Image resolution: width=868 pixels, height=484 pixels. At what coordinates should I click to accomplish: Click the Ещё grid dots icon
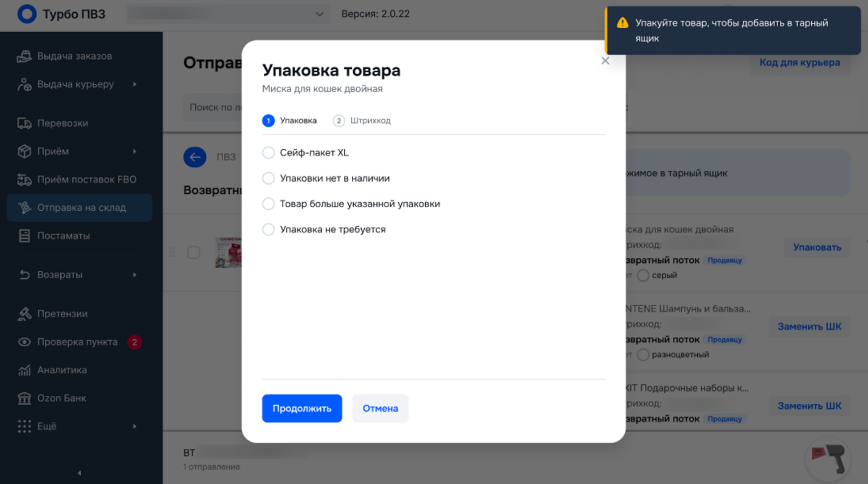24,426
